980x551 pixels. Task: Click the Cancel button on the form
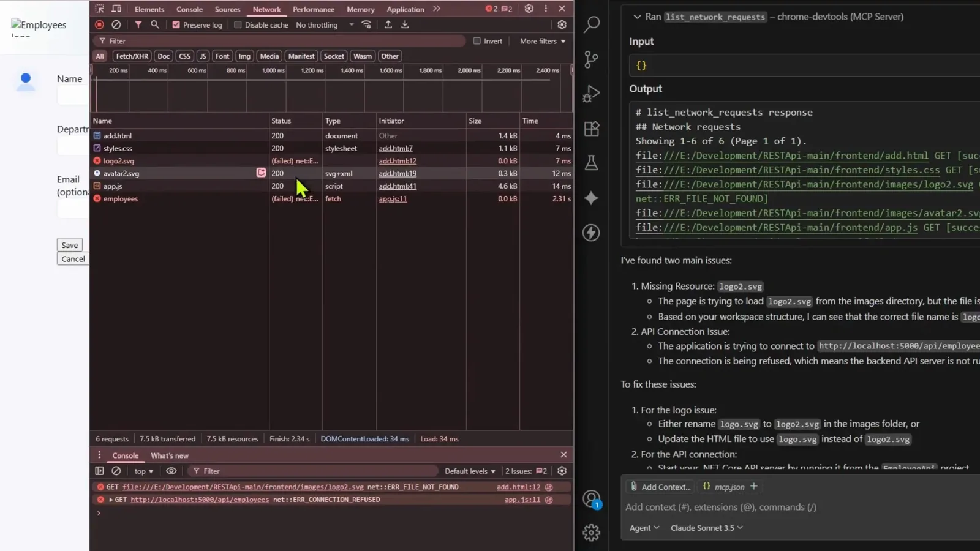(x=73, y=259)
